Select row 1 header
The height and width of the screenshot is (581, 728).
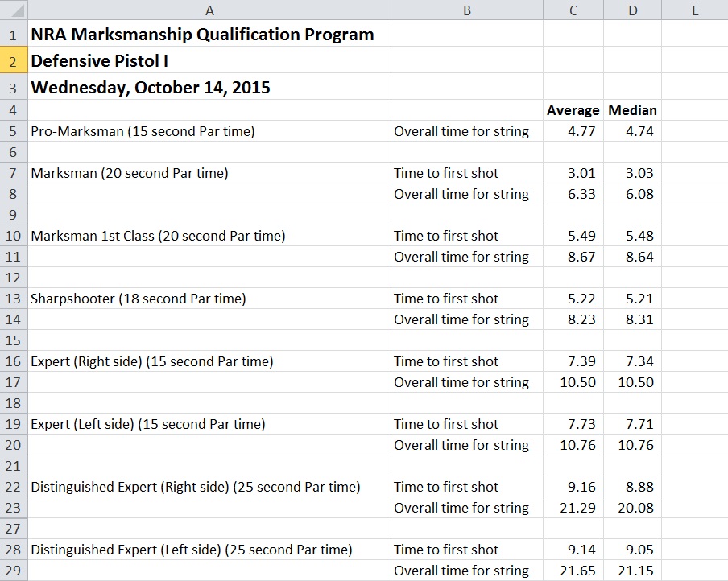point(13,35)
